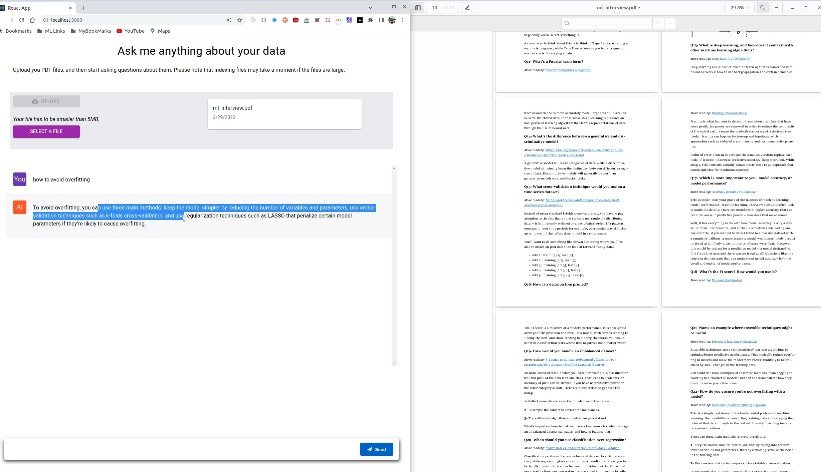This screenshot has width=821, height=472.
Task: Click the red extension icon
Action: pyautogui.click(x=296, y=20)
